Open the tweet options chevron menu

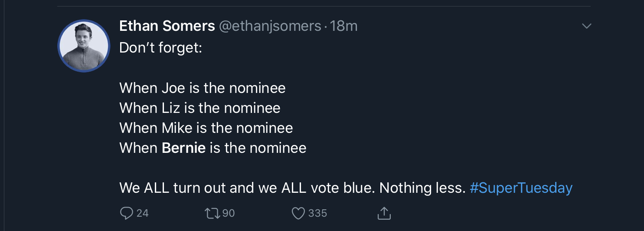click(586, 26)
